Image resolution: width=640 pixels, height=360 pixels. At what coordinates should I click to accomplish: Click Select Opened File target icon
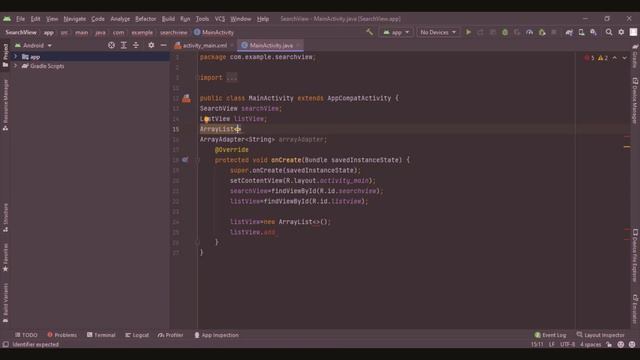pyautogui.click(x=111, y=45)
